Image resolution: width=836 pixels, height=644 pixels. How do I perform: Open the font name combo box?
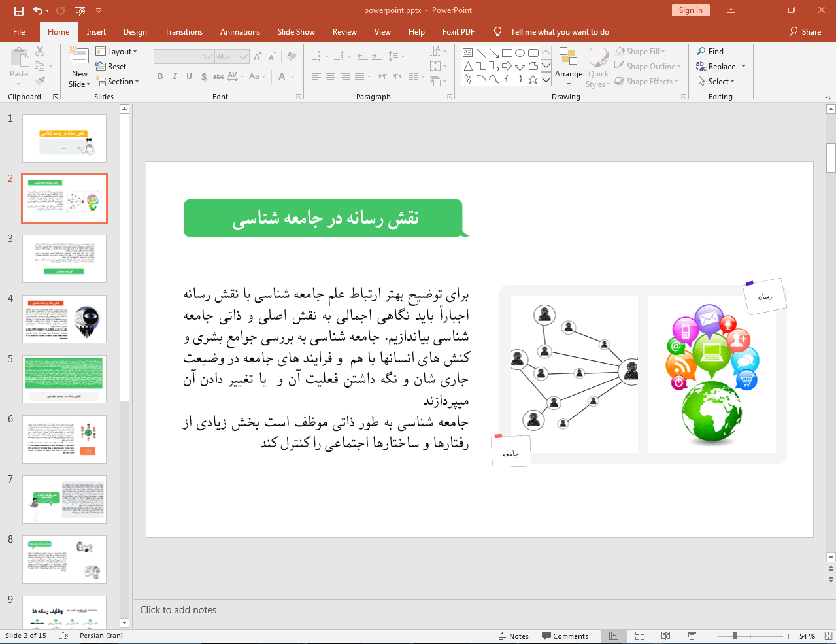click(184, 57)
